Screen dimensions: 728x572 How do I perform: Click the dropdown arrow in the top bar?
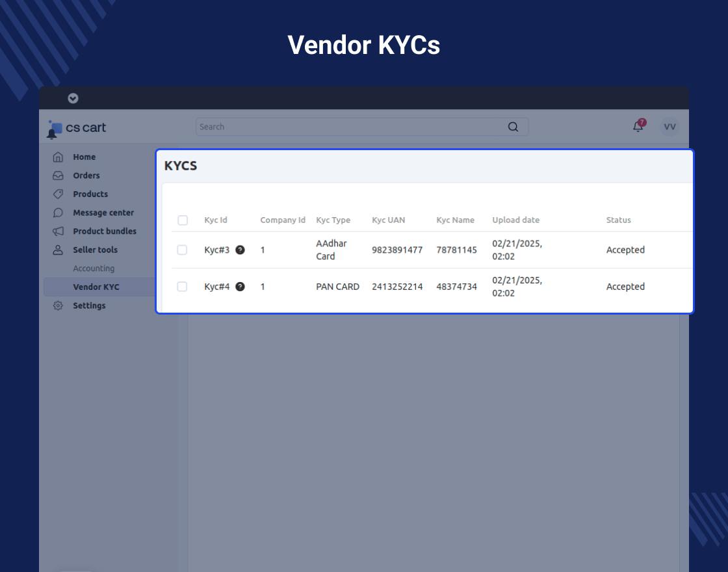[73, 98]
